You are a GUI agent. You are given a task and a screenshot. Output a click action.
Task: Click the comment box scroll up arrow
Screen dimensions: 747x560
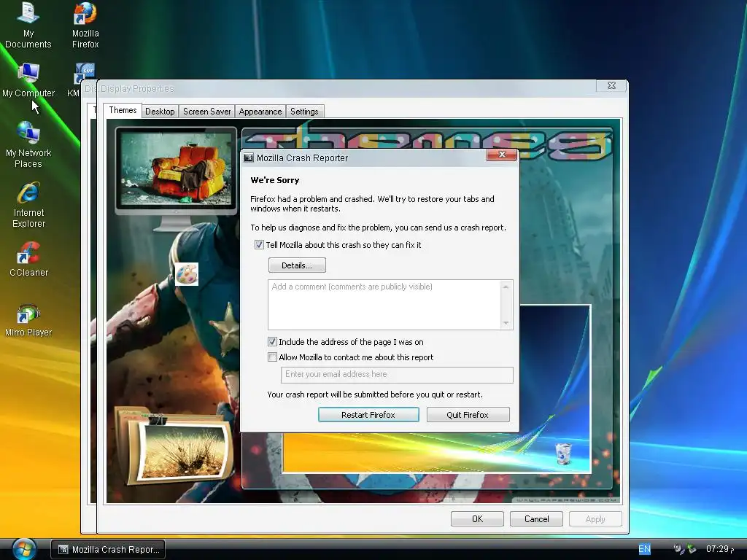(x=506, y=287)
